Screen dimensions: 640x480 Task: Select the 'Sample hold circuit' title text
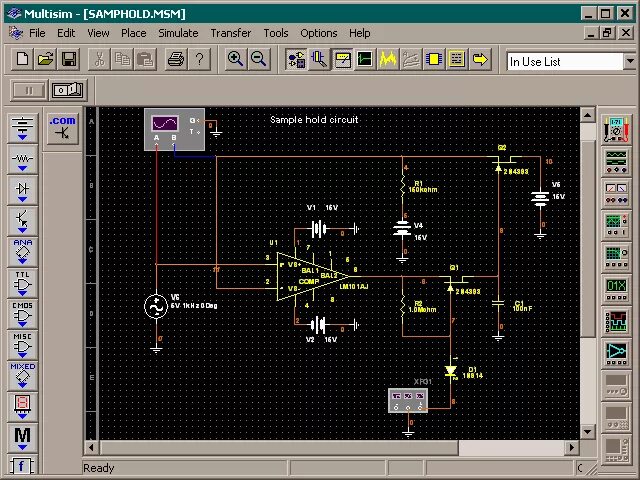pyautogui.click(x=314, y=120)
